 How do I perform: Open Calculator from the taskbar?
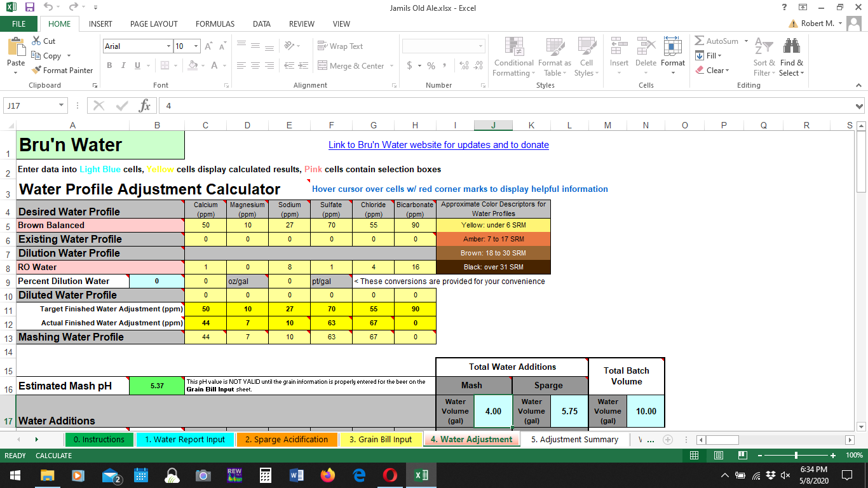coord(265,475)
